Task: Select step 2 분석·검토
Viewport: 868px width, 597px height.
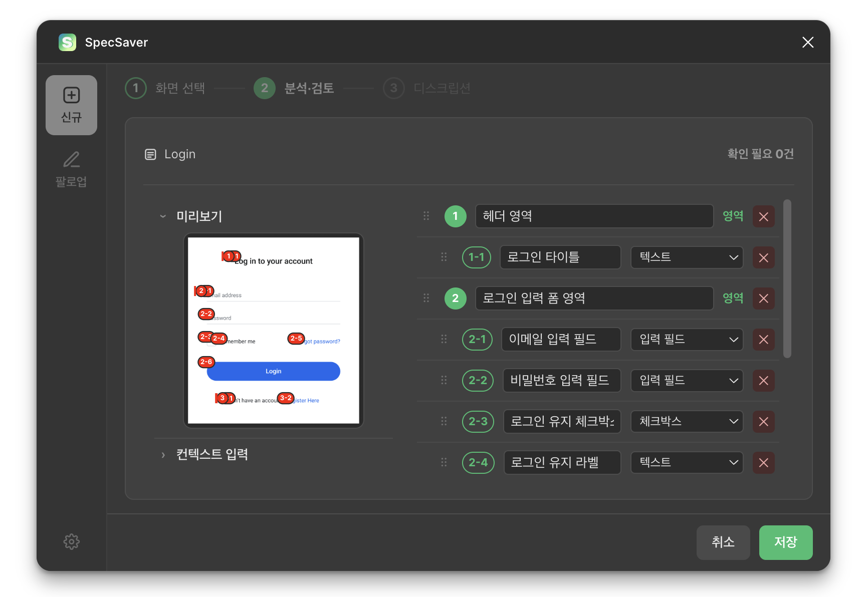Action: (x=294, y=88)
